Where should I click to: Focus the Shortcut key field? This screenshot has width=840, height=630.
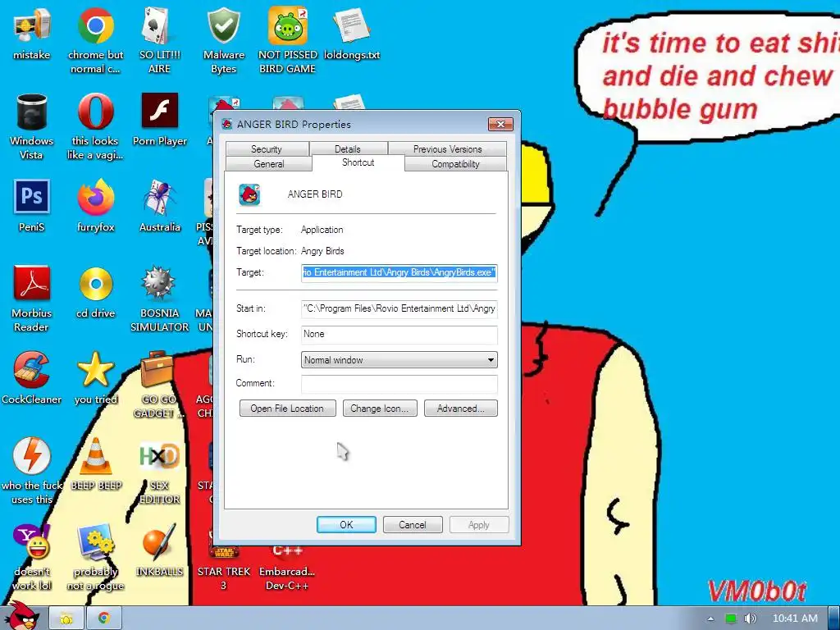[399, 335]
